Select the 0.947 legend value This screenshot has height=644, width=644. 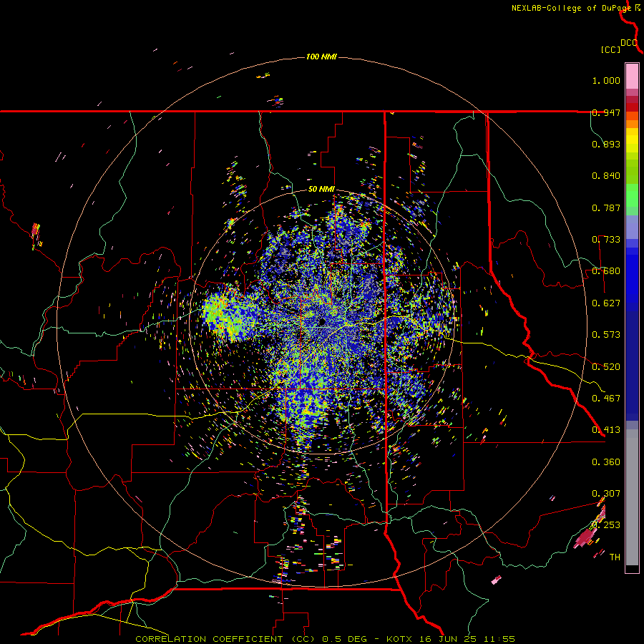click(606, 112)
